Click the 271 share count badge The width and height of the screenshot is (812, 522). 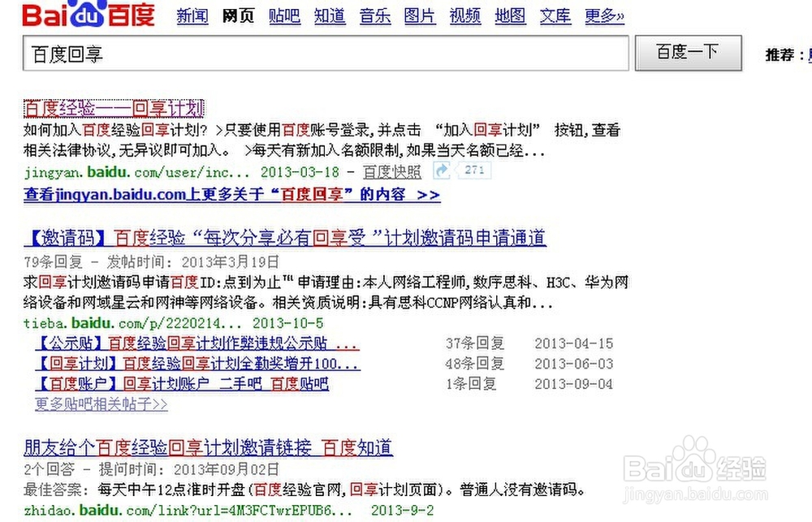(x=474, y=170)
